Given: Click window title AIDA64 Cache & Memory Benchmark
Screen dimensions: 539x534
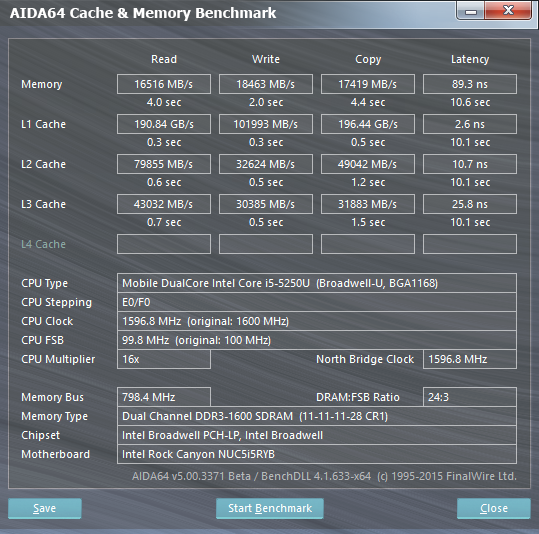Looking at the screenshot, I should click(143, 13).
